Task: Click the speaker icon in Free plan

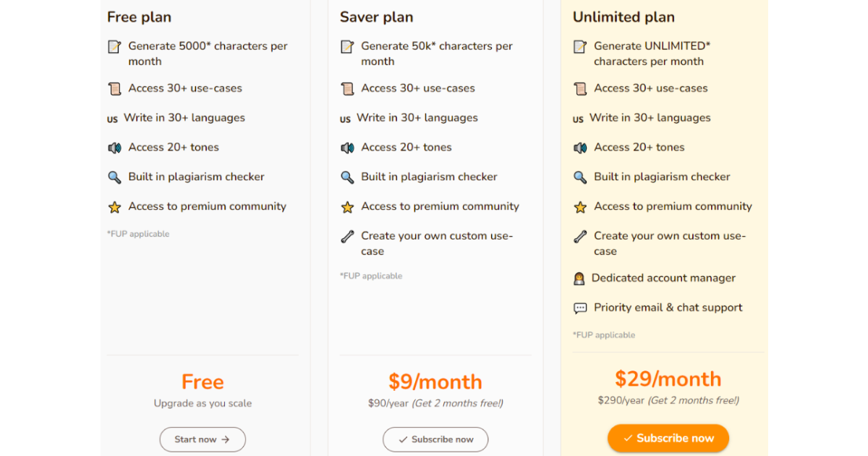Action: 114,148
